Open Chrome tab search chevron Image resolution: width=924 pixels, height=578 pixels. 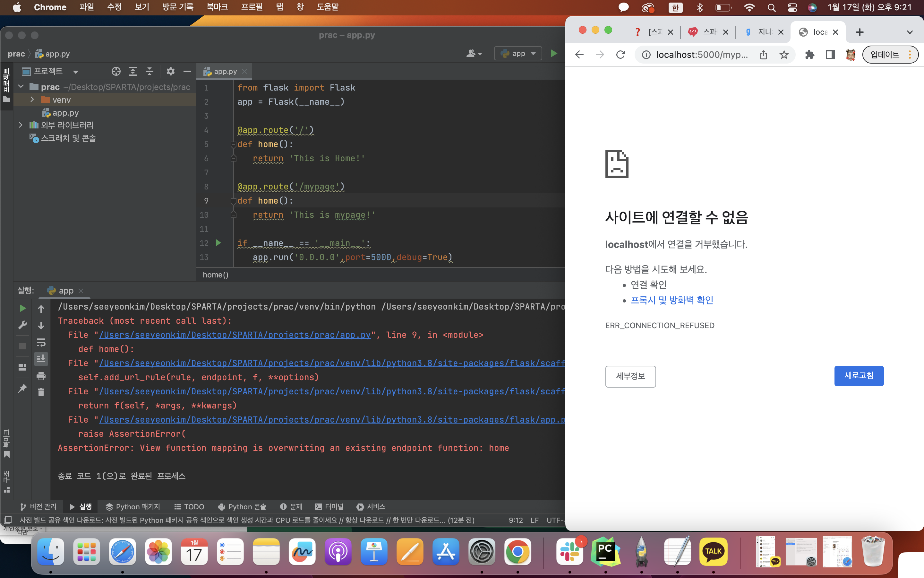click(x=910, y=32)
